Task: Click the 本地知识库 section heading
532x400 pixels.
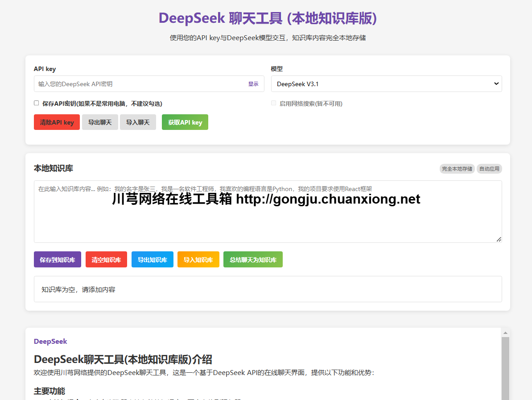Action: point(53,168)
